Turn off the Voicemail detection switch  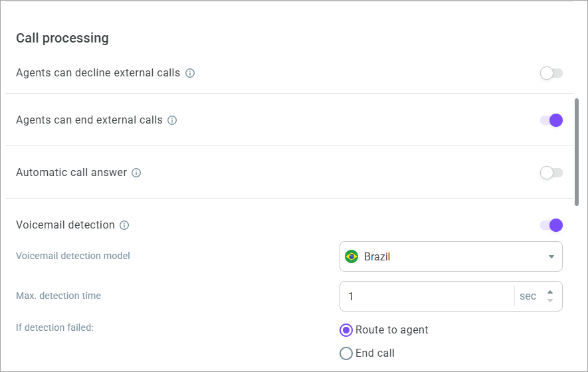pos(551,225)
